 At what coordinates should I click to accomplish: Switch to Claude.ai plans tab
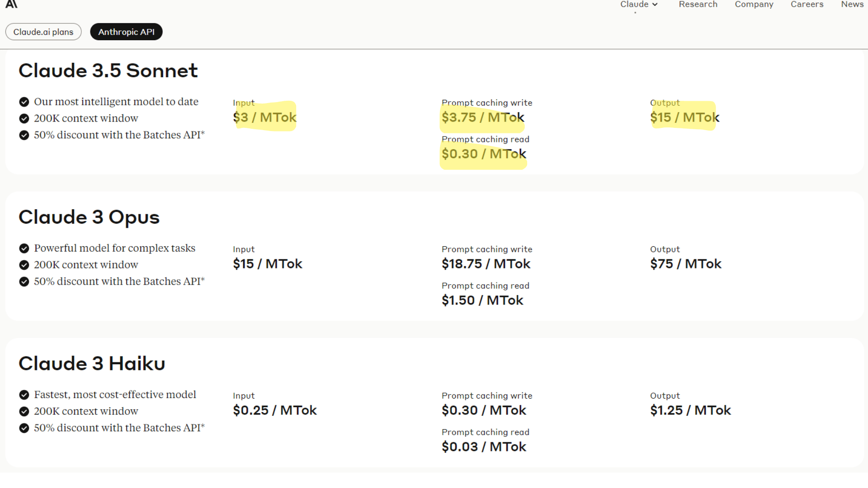click(43, 32)
